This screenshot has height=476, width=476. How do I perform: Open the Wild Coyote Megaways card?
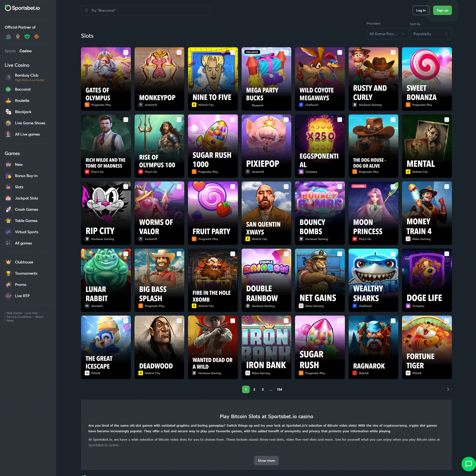(320, 79)
